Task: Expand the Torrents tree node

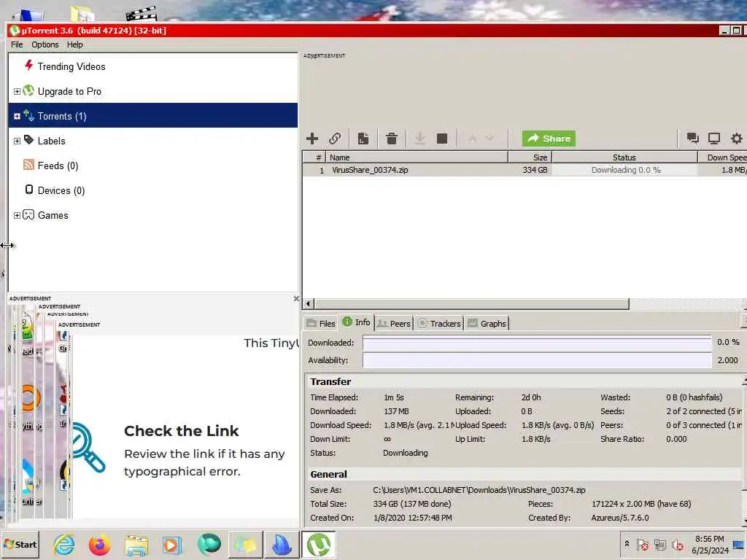Action: 18,116
